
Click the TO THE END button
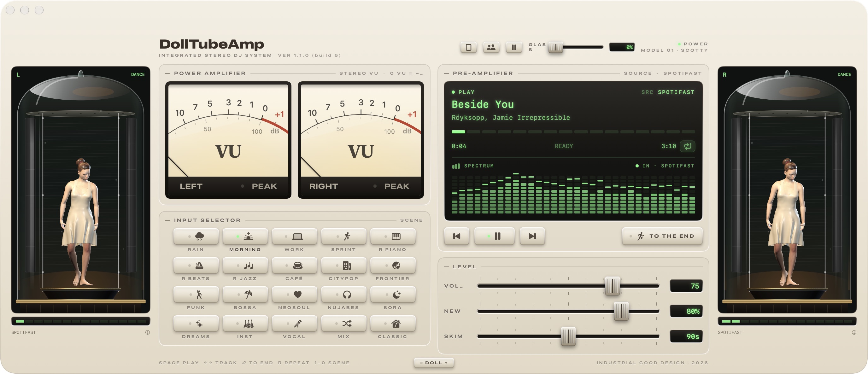[662, 236]
